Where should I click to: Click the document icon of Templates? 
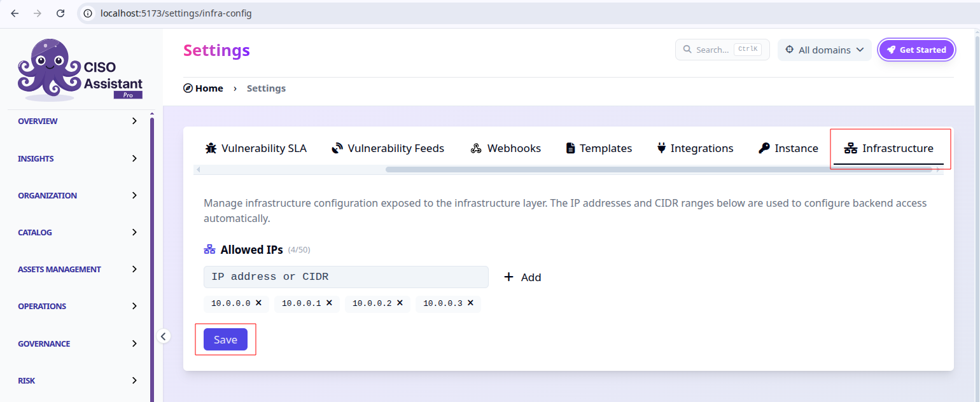point(571,148)
